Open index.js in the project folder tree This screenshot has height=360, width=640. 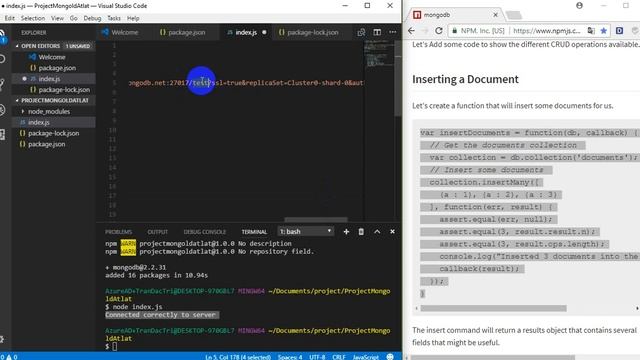(x=54, y=122)
